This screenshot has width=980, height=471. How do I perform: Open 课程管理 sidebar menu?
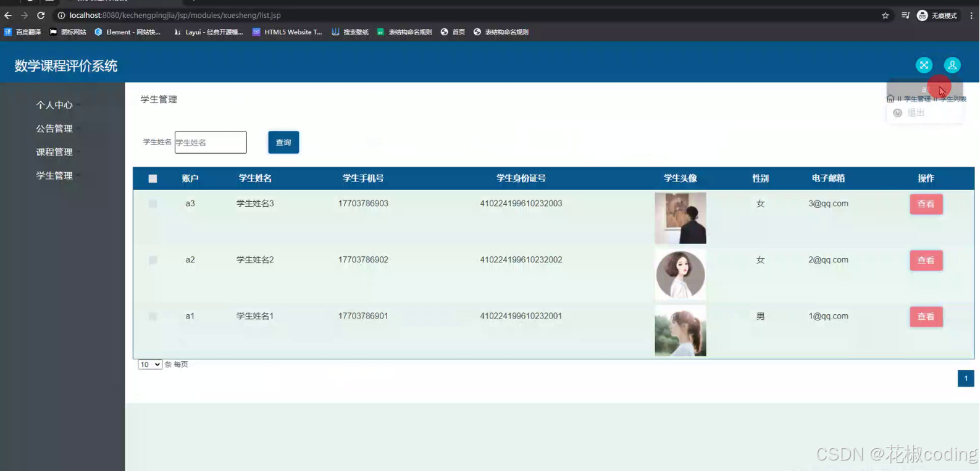(x=54, y=152)
